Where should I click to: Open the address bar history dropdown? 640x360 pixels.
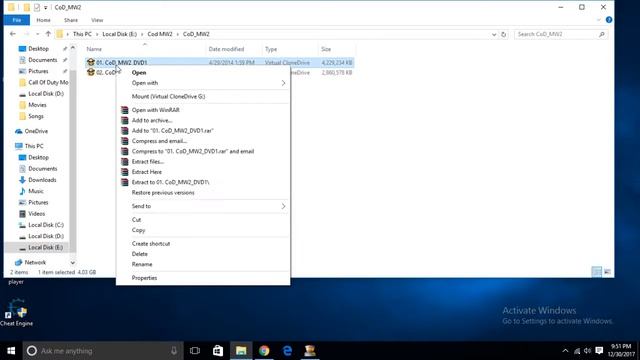[494, 34]
